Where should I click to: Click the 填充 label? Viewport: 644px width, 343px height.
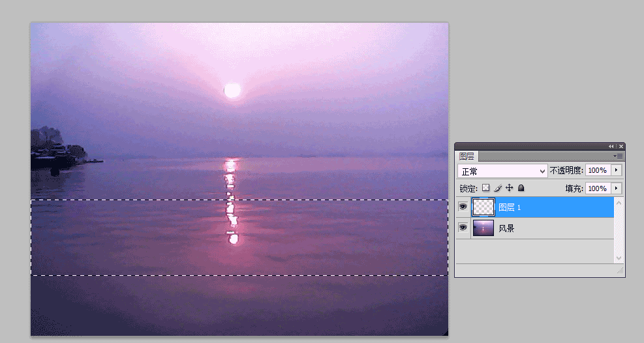574,188
